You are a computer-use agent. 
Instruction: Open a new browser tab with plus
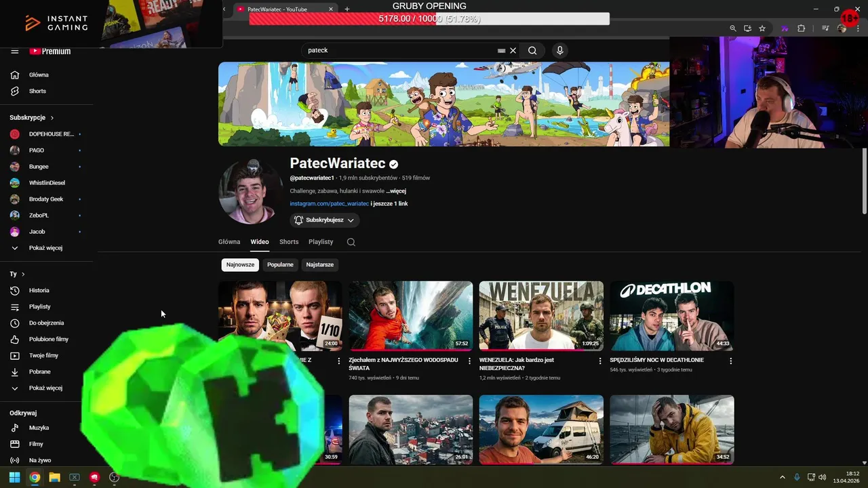click(x=347, y=9)
